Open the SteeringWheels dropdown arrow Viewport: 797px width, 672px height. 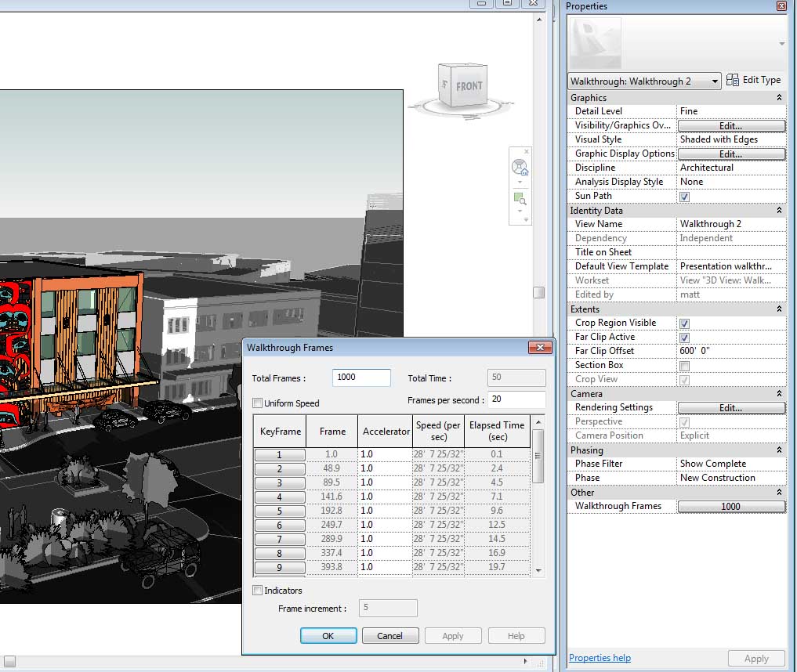(520, 182)
